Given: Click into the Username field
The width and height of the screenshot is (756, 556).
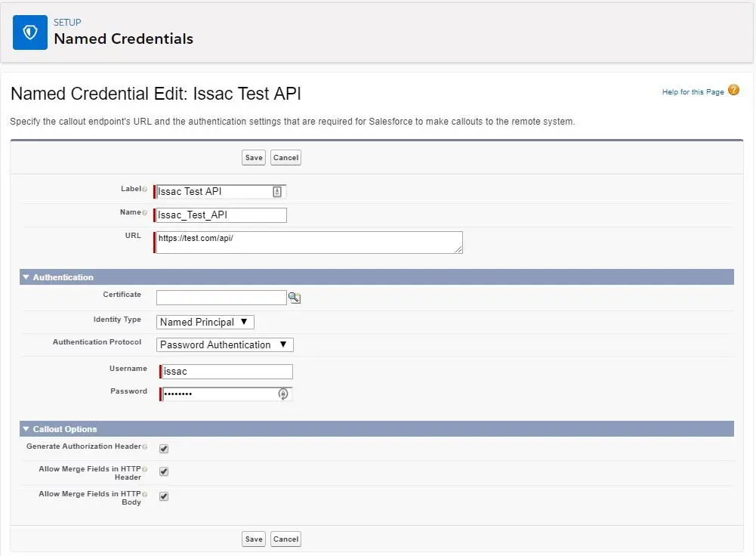Looking at the screenshot, I should pos(227,372).
